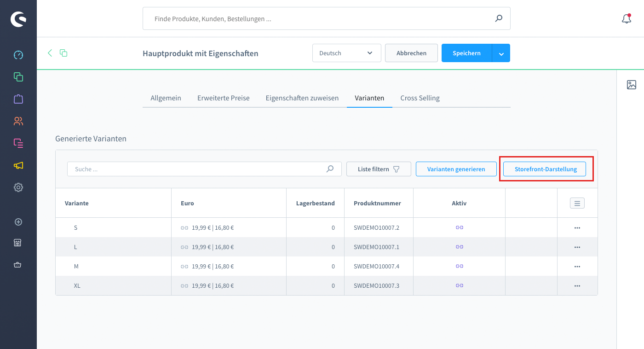Open the Catalogues sidebar icon
The image size is (644, 349).
click(x=18, y=77)
